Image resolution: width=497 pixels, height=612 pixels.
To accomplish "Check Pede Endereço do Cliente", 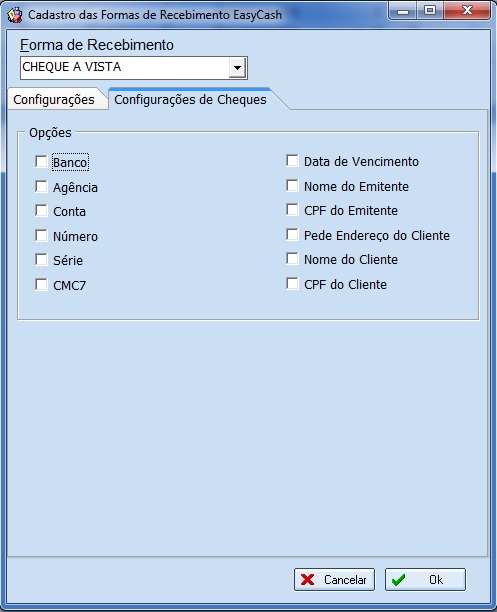I will tap(292, 235).
